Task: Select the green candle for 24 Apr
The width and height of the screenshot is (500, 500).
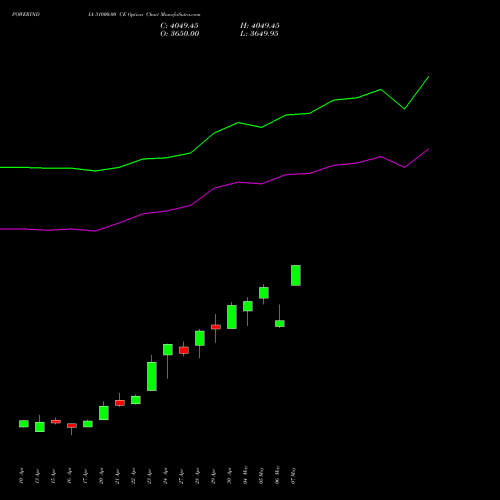Action: (168, 350)
